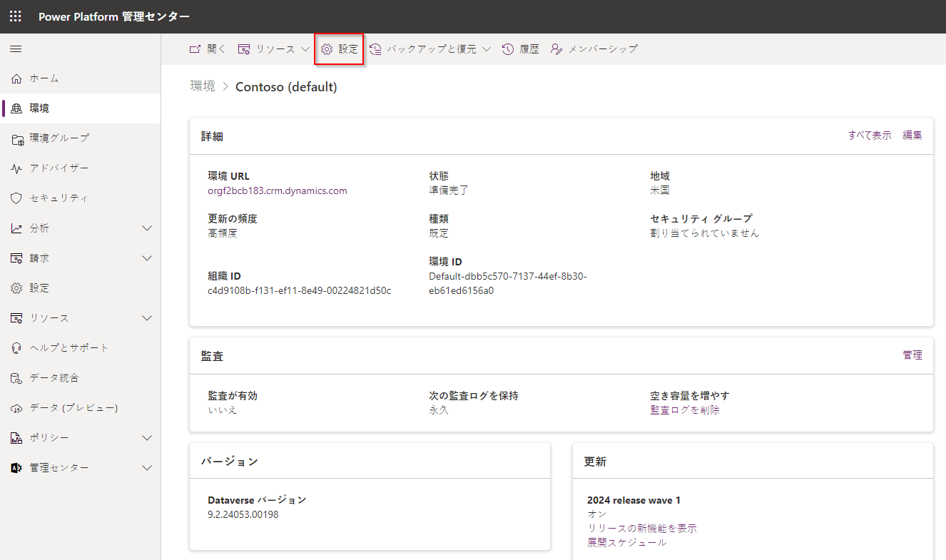Viewport: 946px width, 560px height.
Task: Click the データ統合 icon in the sidebar
Action: coord(17,378)
